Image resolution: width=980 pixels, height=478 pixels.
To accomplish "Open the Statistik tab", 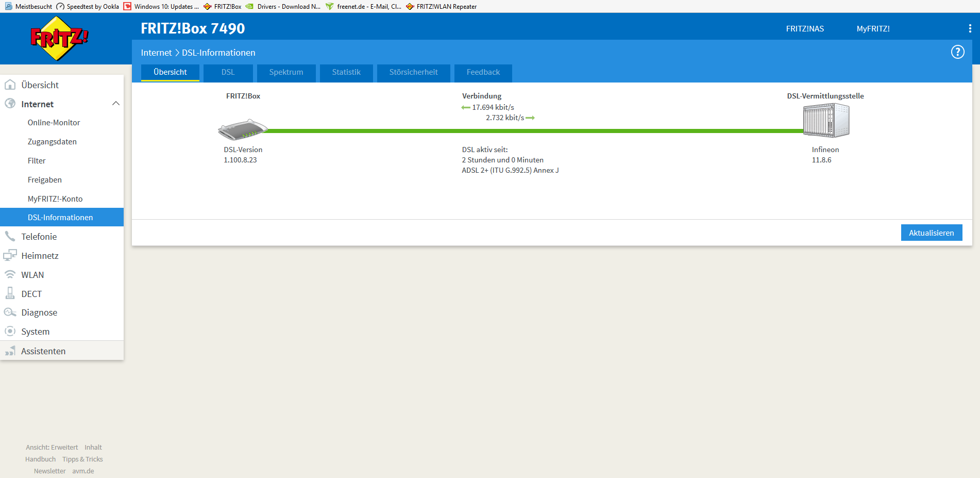I will click(346, 72).
